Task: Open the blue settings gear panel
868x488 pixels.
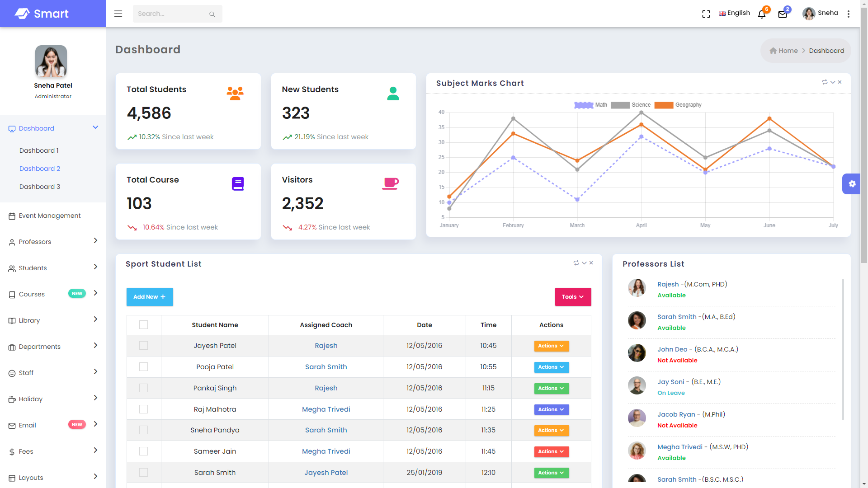Action: [852, 184]
